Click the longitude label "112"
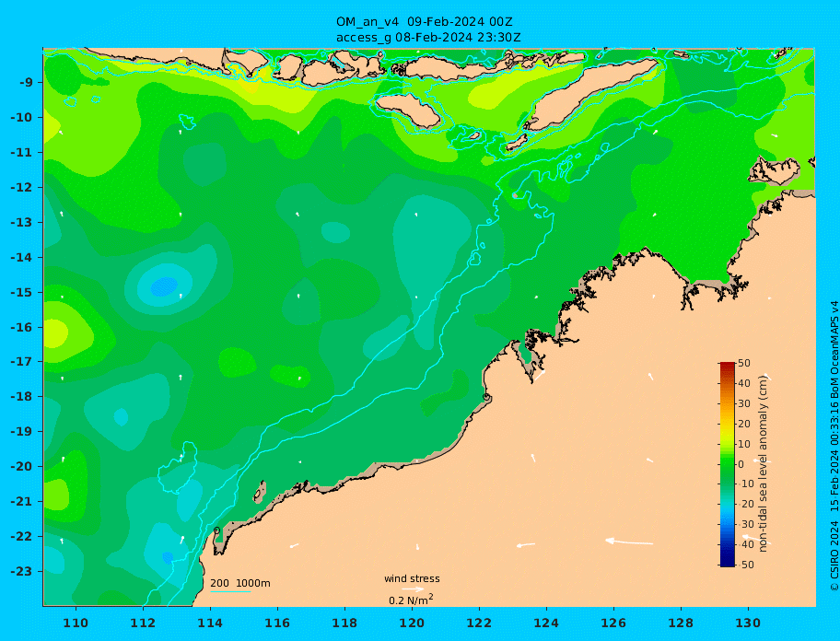840x641 pixels. click(x=143, y=623)
